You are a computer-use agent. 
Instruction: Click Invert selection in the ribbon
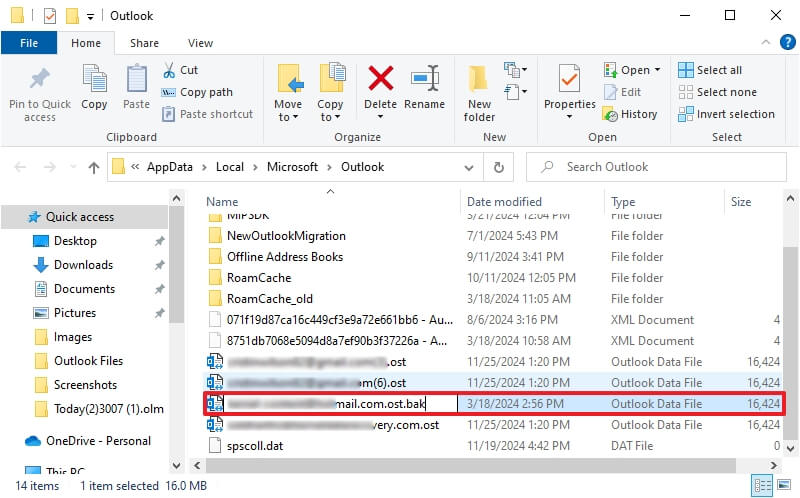click(726, 114)
